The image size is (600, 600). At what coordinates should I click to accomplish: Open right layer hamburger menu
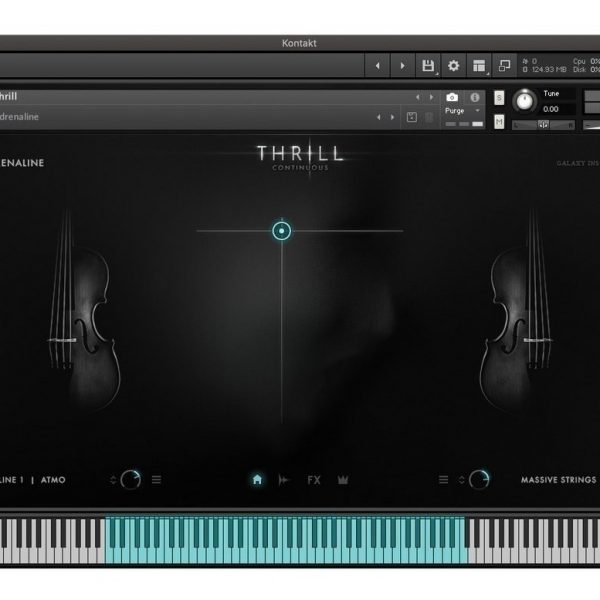click(x=443, y=479)
